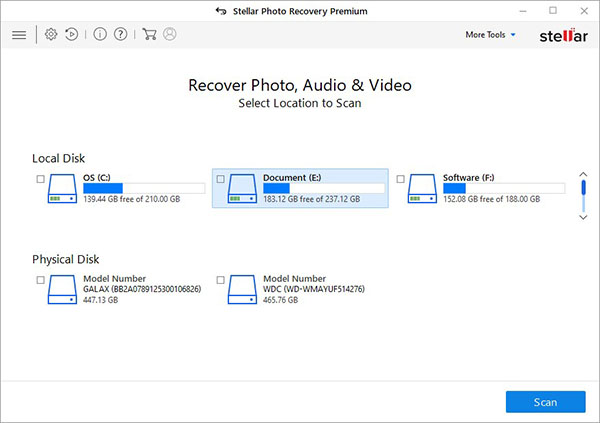The height and width of the screenshot is (423, 600).
Task: Select the OS (C:) drive label
Action: [x=97, y=178]
